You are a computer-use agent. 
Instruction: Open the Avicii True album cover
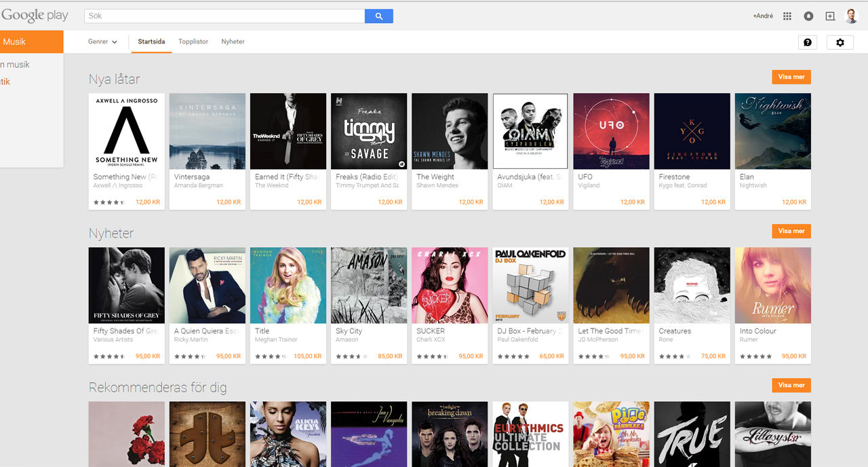692,434
